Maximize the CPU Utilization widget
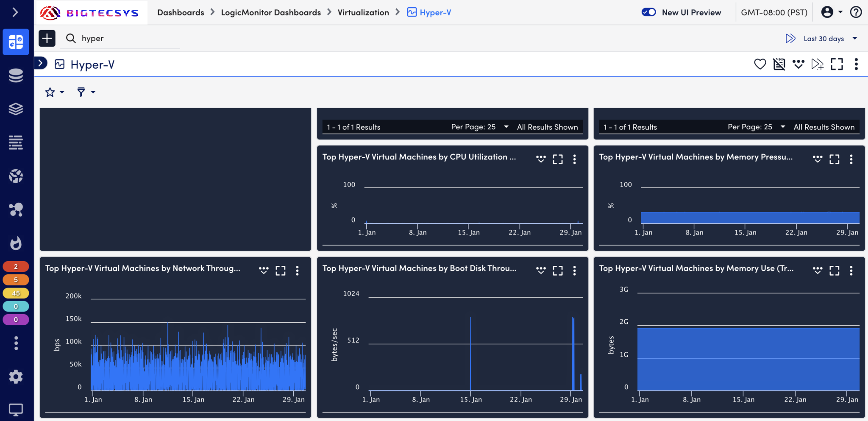 pos(558,159)
